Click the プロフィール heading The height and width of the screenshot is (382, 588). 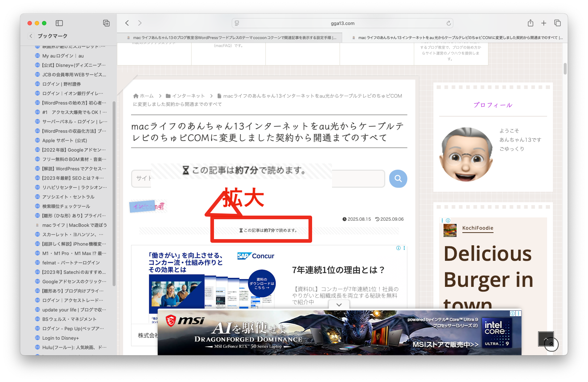pos(493,105)
